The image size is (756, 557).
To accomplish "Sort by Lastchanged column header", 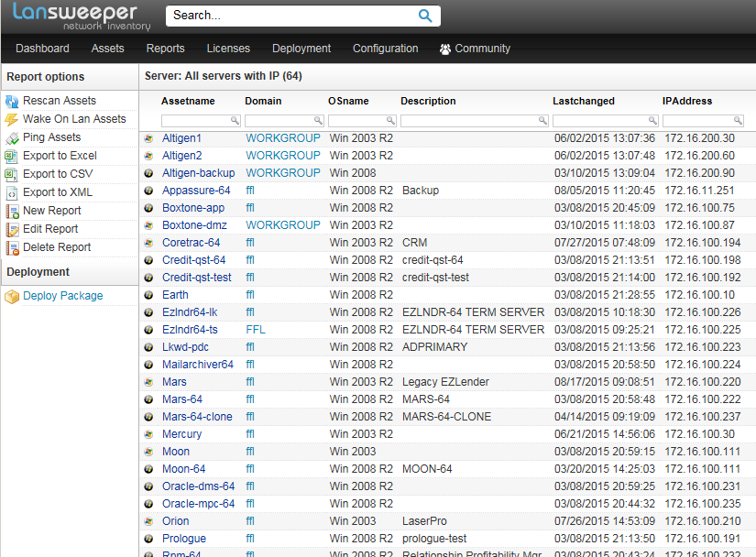I will click(584, 101).
